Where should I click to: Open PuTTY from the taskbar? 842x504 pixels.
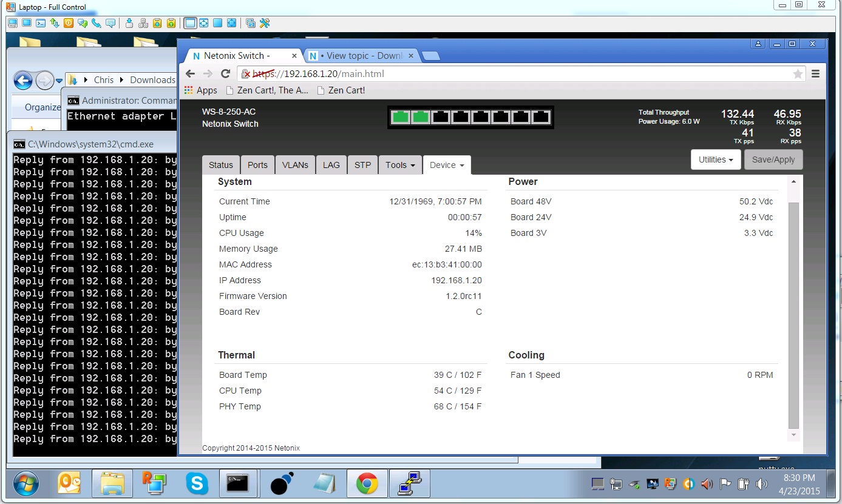pos(409,483)
